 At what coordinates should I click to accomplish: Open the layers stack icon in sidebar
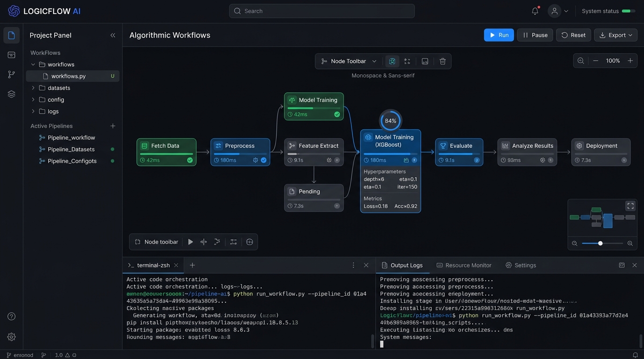pyautogui.click(x=12, y=94)
